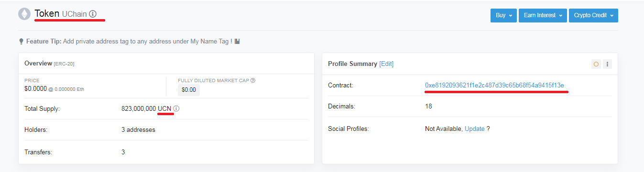Click the UCN token symbol

point(164,108)
